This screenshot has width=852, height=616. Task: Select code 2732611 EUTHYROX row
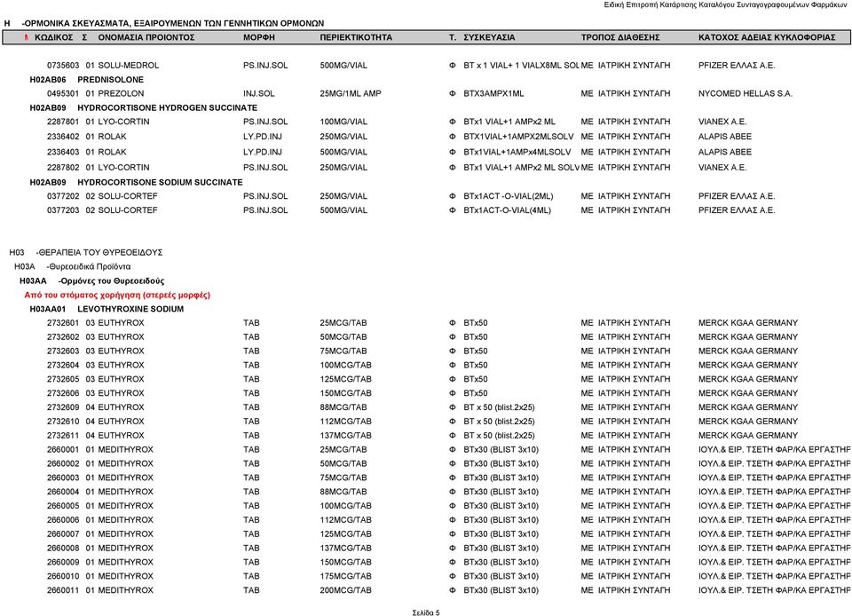422,436
